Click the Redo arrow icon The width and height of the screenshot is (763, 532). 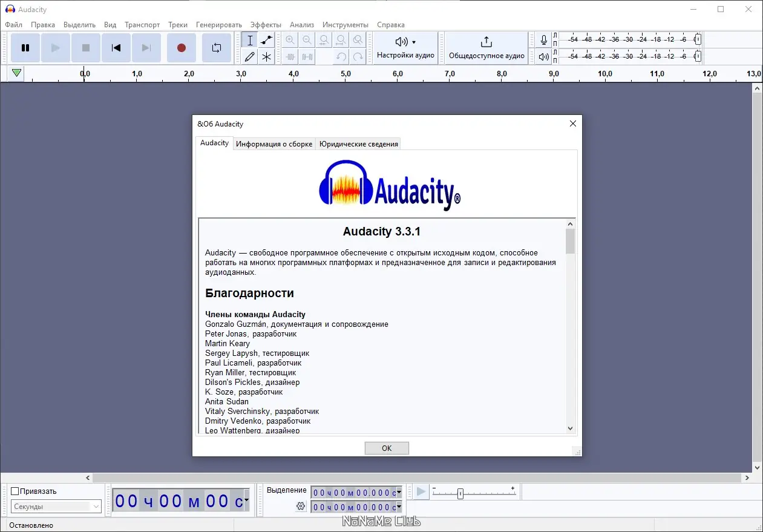[x=358, y=57]
